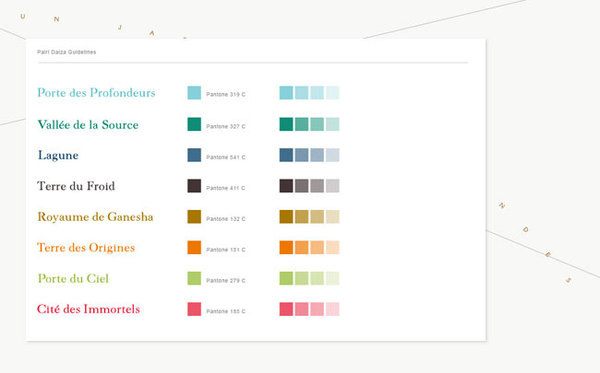Select the Porte des Profondeurs title
Image resolution: width=600 pixels, height=373 pixels.
pos(96,93)
